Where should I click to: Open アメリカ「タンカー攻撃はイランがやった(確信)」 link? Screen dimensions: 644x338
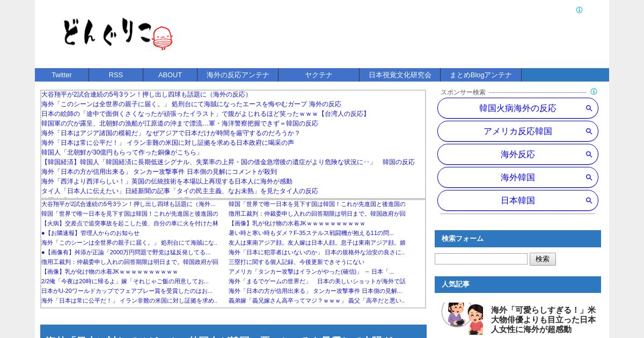click(311, 271)
